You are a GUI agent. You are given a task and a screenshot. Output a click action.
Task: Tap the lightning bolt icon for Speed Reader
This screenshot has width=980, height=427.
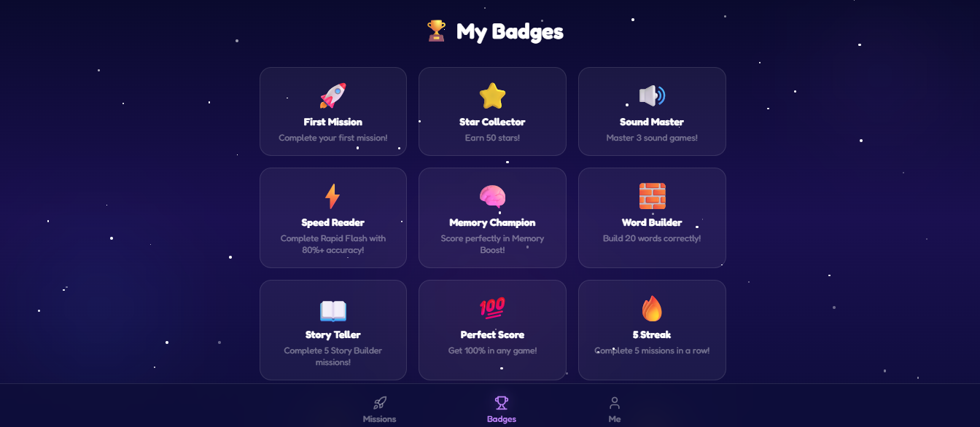[x=332, y=196]
